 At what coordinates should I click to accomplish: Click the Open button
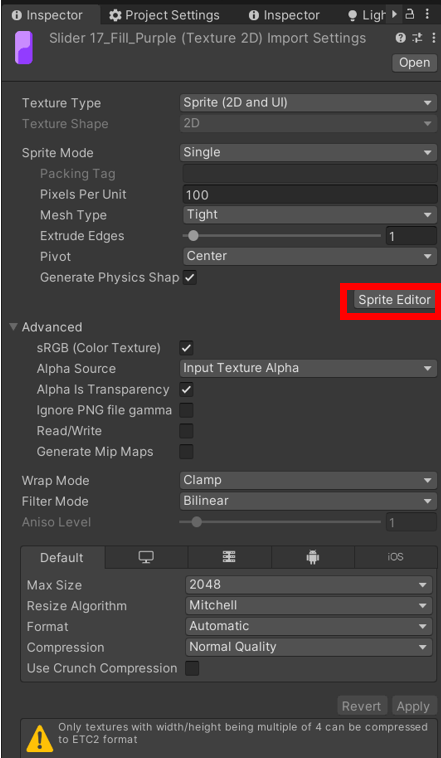click(x=415, y=62)
